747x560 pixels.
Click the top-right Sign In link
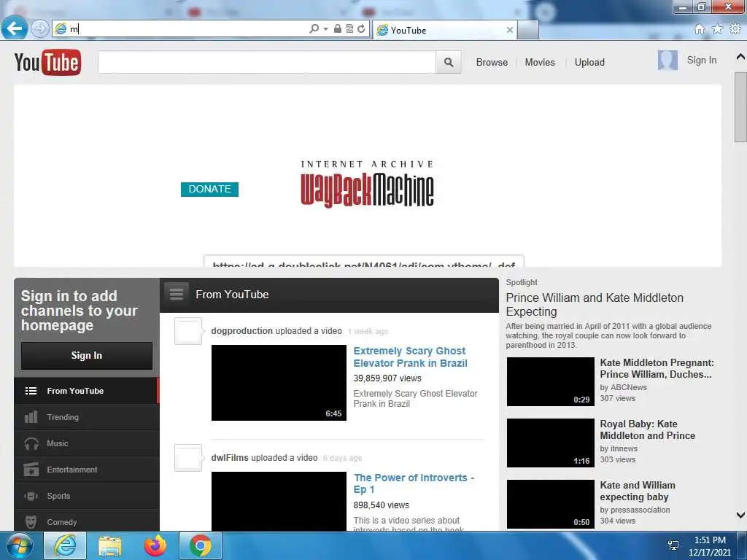point(701,60)
